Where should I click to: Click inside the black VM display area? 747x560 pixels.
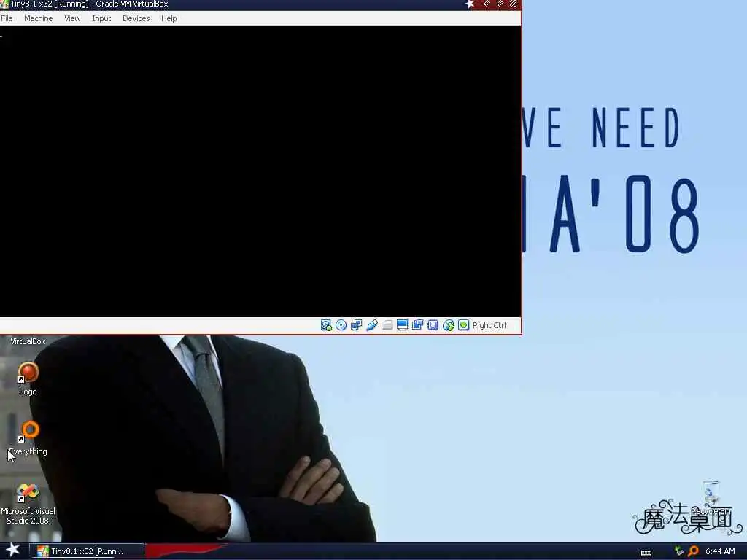(x=260, y=171)
